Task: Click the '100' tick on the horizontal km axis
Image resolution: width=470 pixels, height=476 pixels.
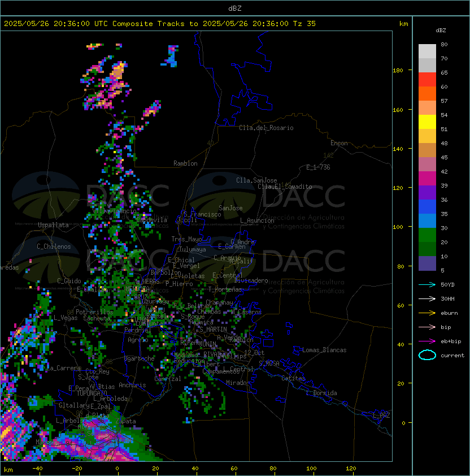Action: pyautogui.click(x=312, y=469)
